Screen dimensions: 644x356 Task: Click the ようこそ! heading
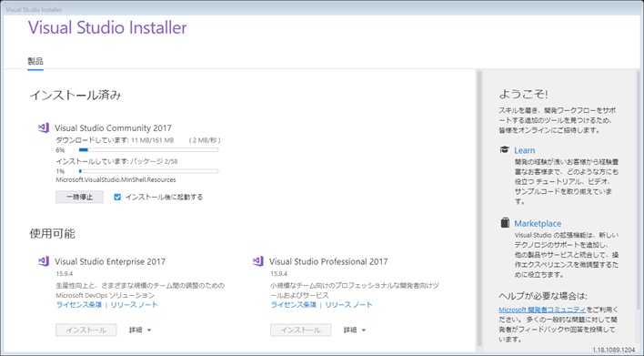point(523,94)
